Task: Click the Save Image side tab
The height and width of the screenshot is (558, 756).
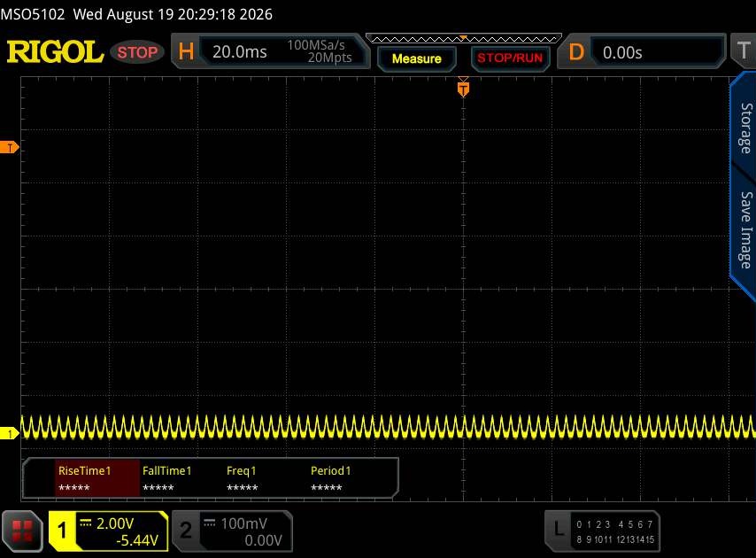Action: coord(746,230)
